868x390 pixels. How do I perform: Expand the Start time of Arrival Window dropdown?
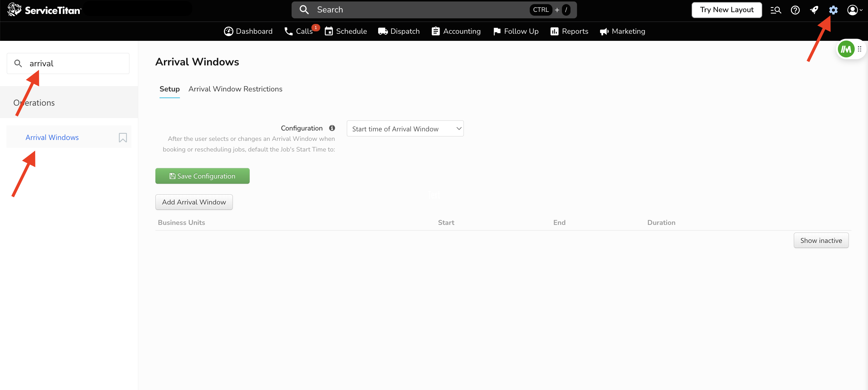(405, 128)
